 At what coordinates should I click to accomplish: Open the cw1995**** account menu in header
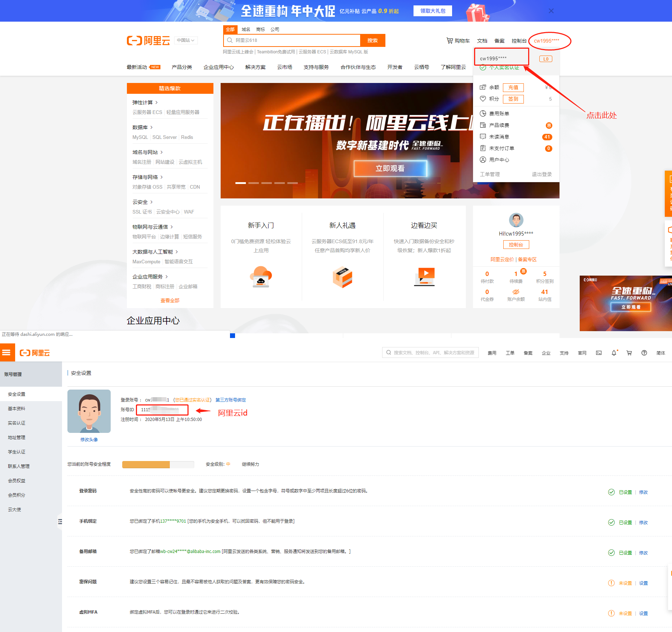547,41
